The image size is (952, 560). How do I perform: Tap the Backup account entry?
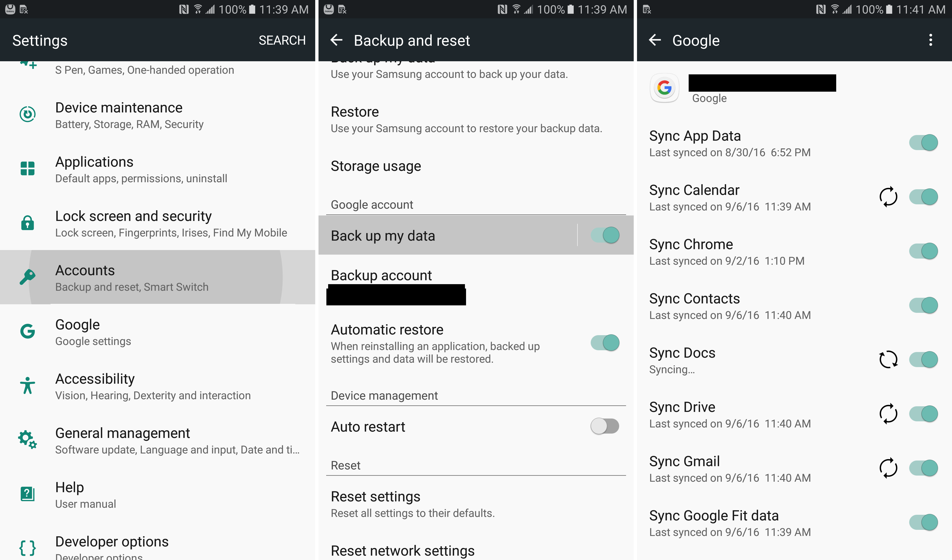pos(476,286)
